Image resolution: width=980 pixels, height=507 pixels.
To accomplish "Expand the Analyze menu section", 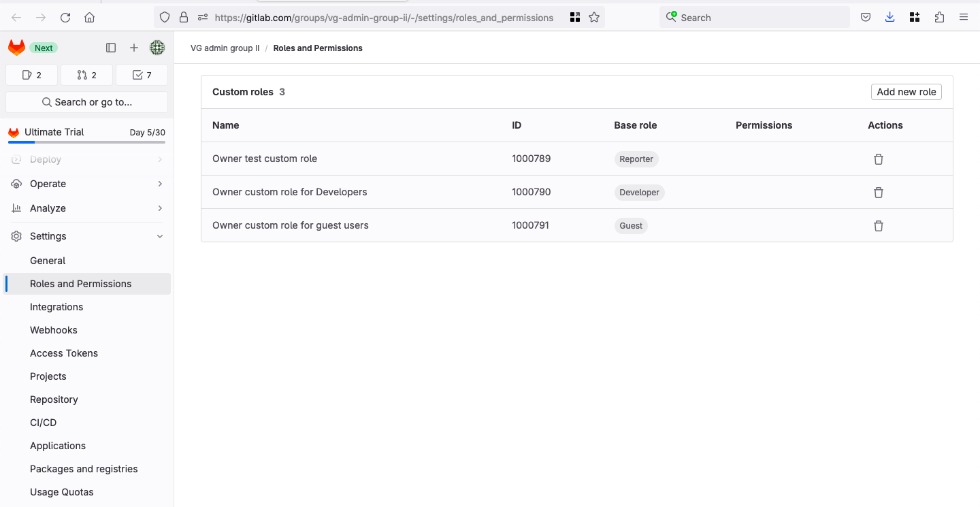I will click(86, 208).
